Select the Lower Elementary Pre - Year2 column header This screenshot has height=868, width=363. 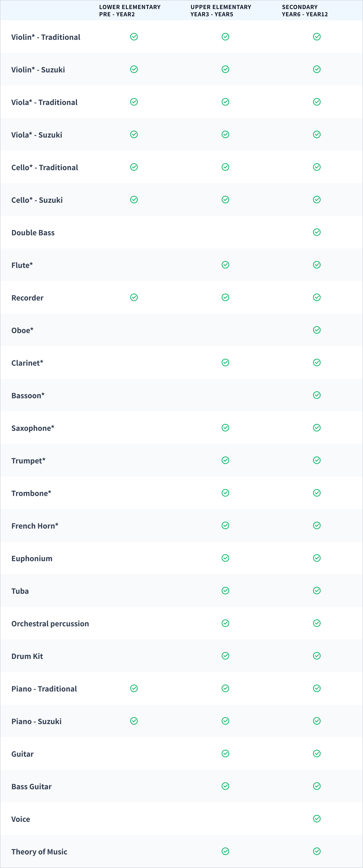click(x=130, y=10)
